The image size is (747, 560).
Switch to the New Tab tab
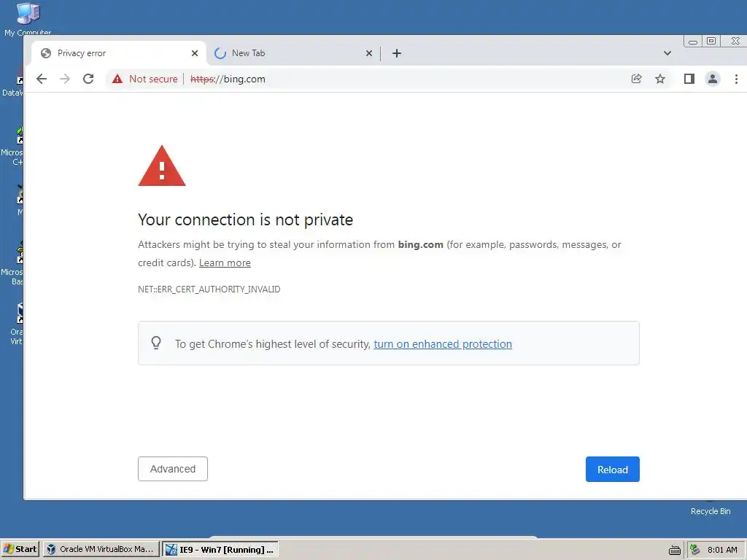(x=293, y=53)
